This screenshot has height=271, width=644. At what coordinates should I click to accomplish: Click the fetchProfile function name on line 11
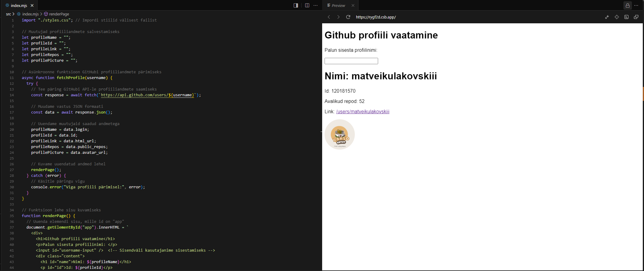(x=71, y=78)
